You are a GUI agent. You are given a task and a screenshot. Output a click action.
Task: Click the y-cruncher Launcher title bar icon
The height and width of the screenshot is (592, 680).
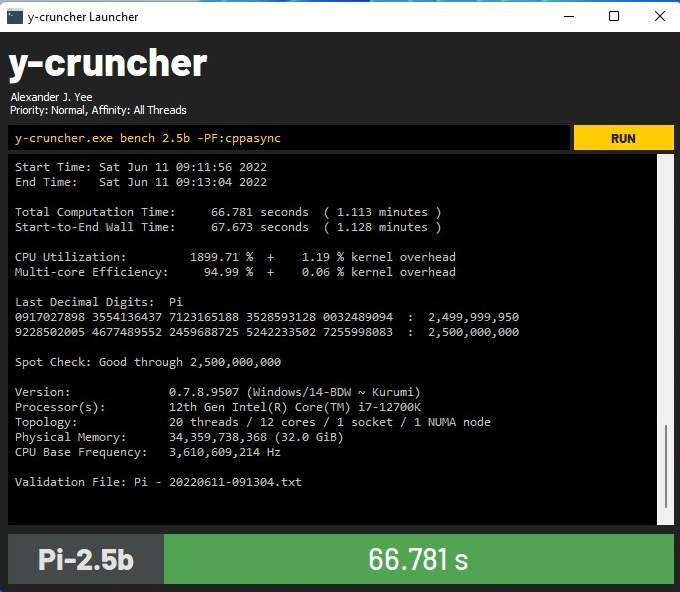tap(15, 17)
